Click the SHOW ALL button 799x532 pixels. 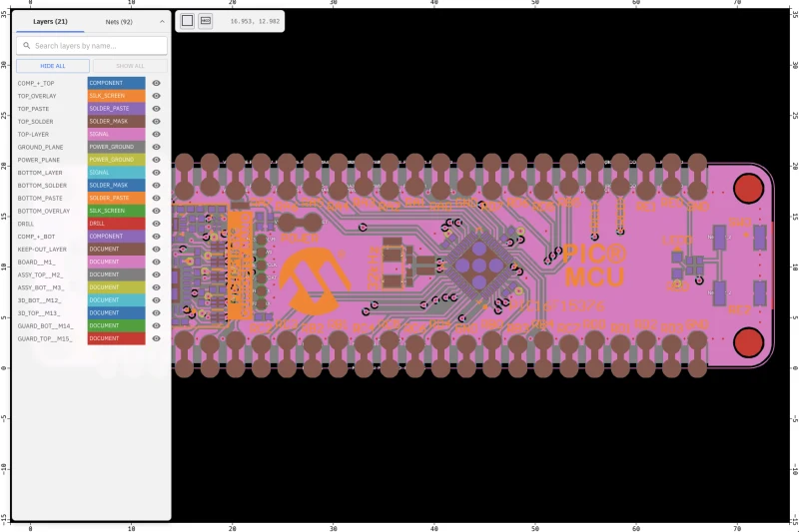point(130,66)
